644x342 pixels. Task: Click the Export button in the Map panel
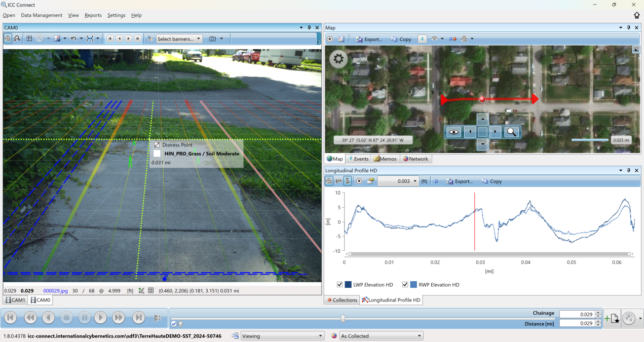(x=369, y=39)
